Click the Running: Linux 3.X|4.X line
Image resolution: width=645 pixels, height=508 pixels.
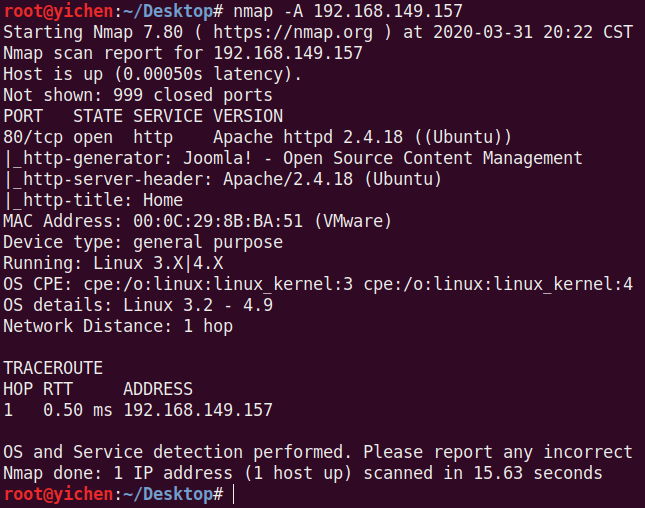pyautogui.click(x=113, y=263)
